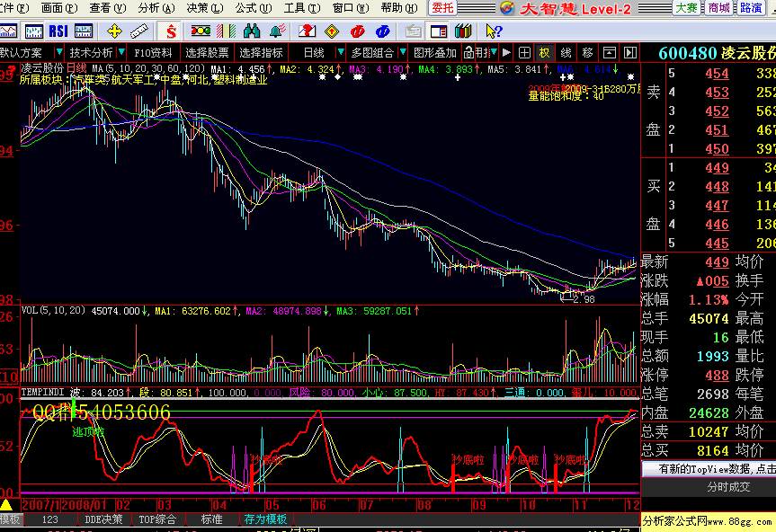Open the 画面(P) menu
The width and height of the screenshot is (776, 532).
[x=58, y=8]
